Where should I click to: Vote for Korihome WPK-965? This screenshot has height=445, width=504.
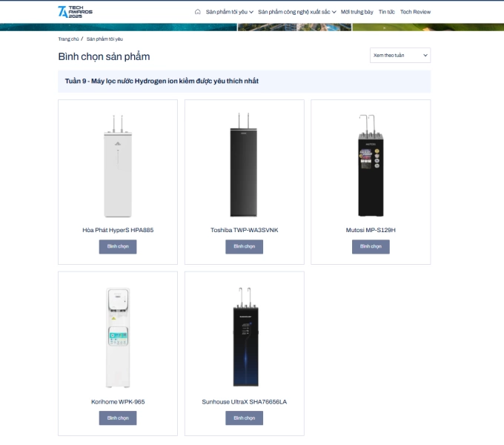pos(118,418)
